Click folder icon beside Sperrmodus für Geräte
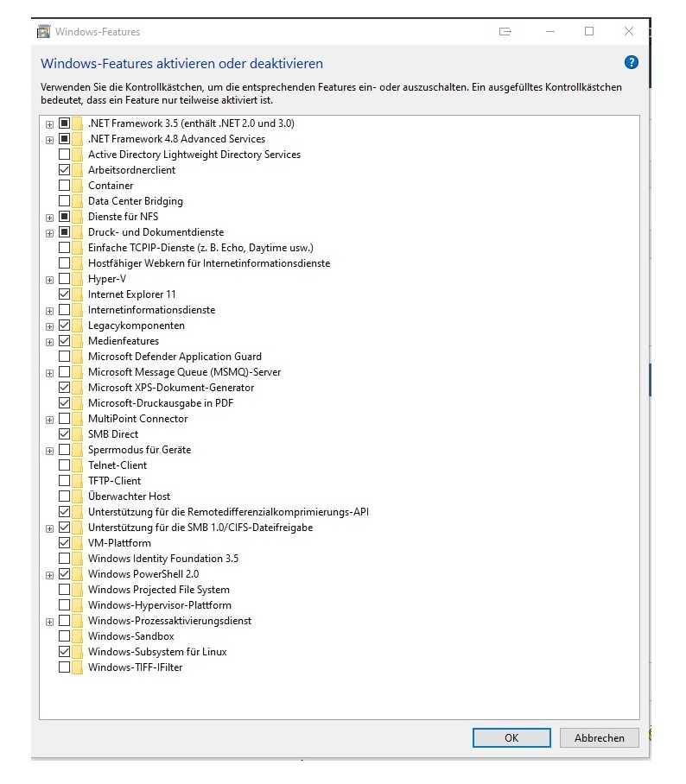This screenshot has height=784, width=686. [77, 450]
